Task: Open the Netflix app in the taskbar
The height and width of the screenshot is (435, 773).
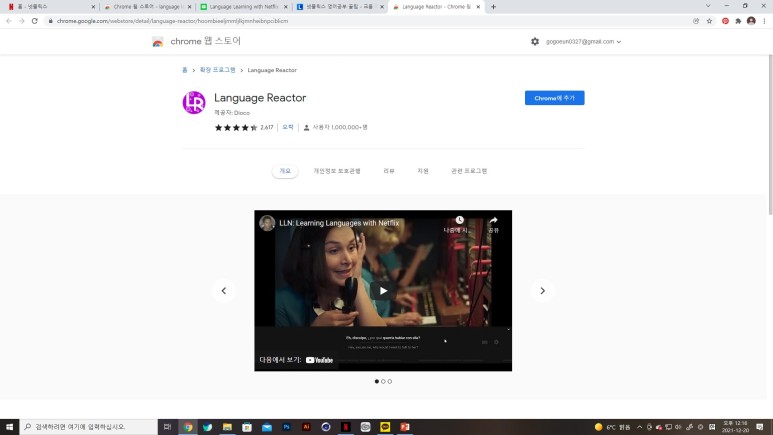Action: pyautogui.click(x=346, y=427)
